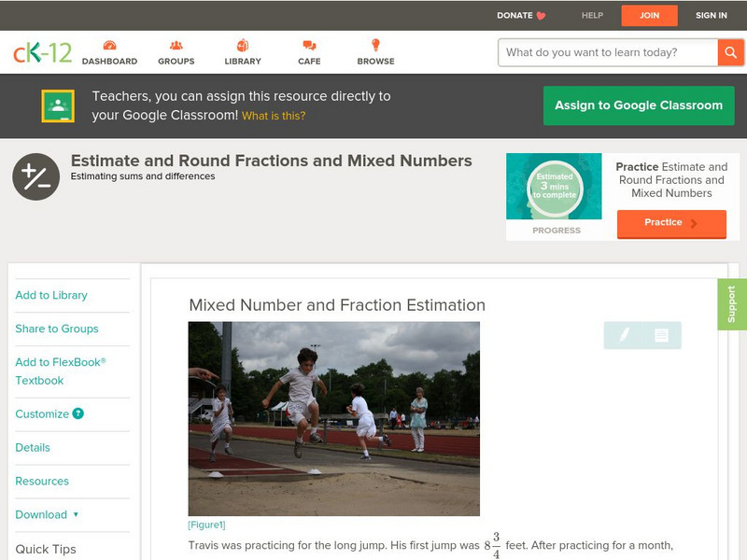The width and height of the screenshot is (747, 560).
Task: Click the Resources link
Action: coord(42,481)
